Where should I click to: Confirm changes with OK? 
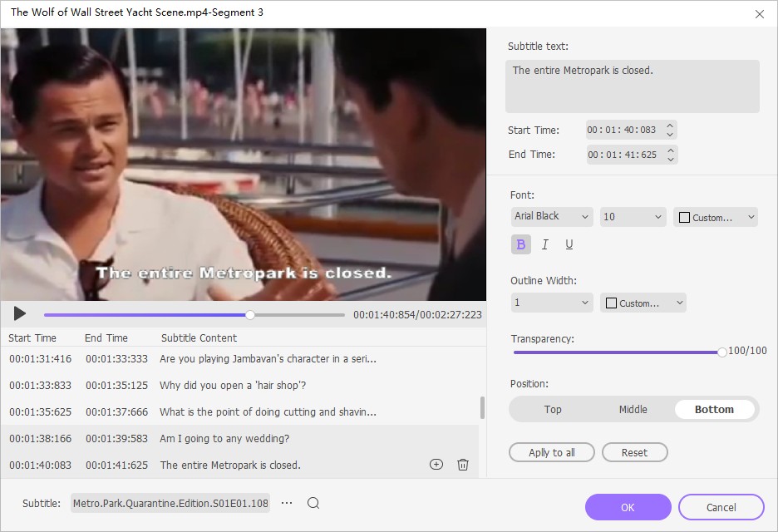(628, 507)
